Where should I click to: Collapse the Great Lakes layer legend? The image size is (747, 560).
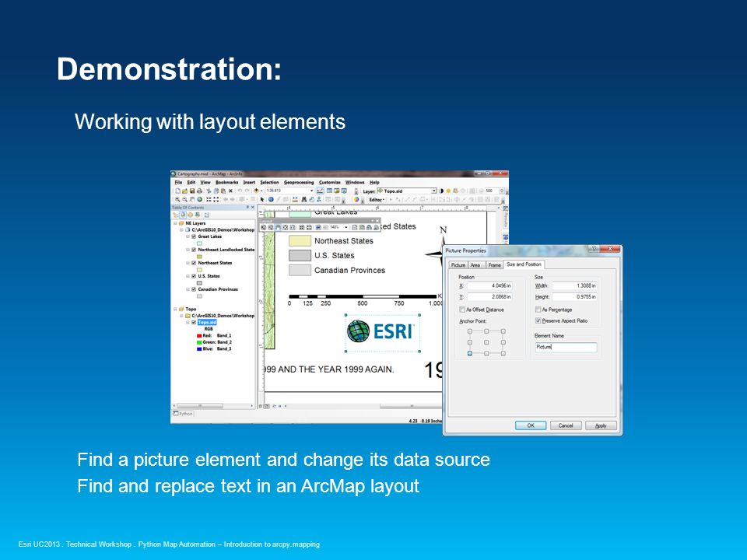[x=188, y=236]
